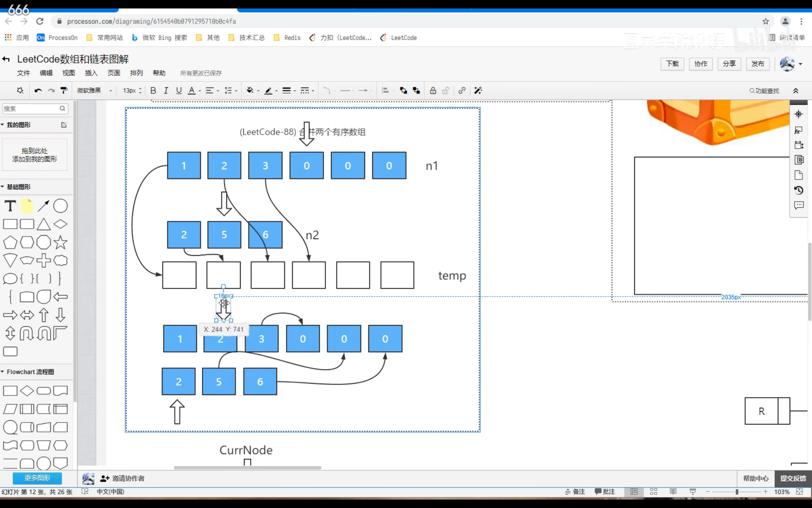
Task: Click the 更多图形 button
Action: tap(37, 478)
